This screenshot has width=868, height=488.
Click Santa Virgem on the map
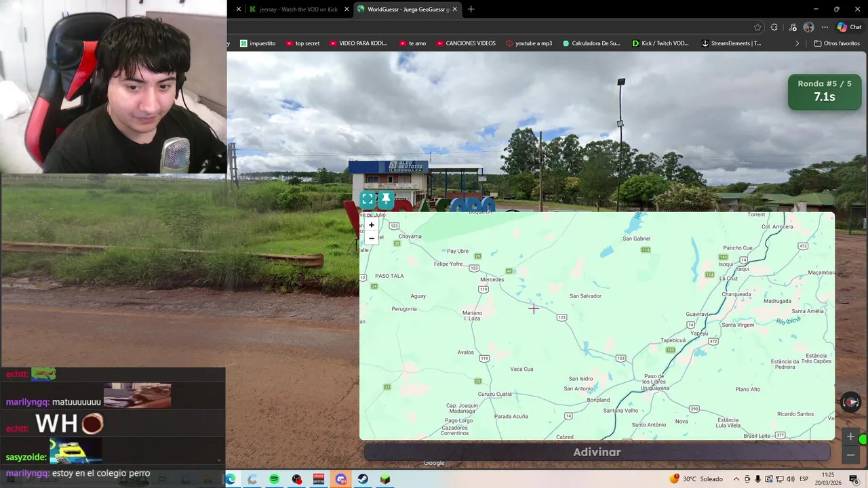click(738, 325)
